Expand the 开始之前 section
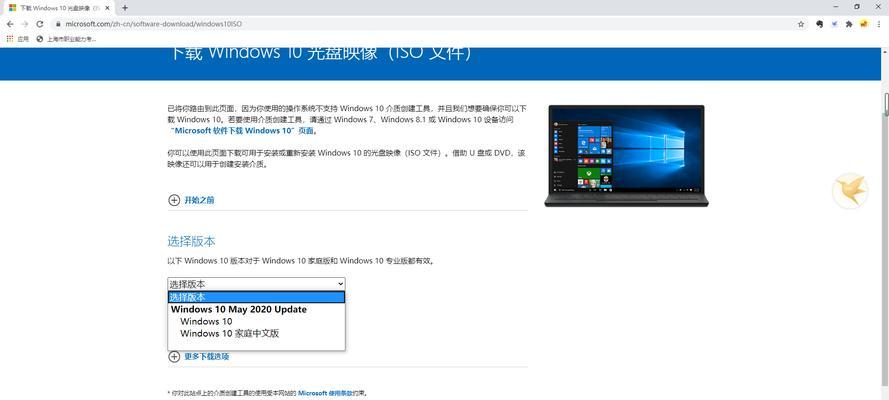This screenshot has height=400, width=889. (x=191, y=200)
